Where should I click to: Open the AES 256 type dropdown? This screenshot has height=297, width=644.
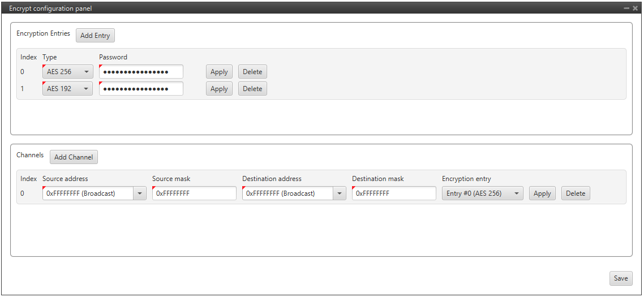[67, 72]
